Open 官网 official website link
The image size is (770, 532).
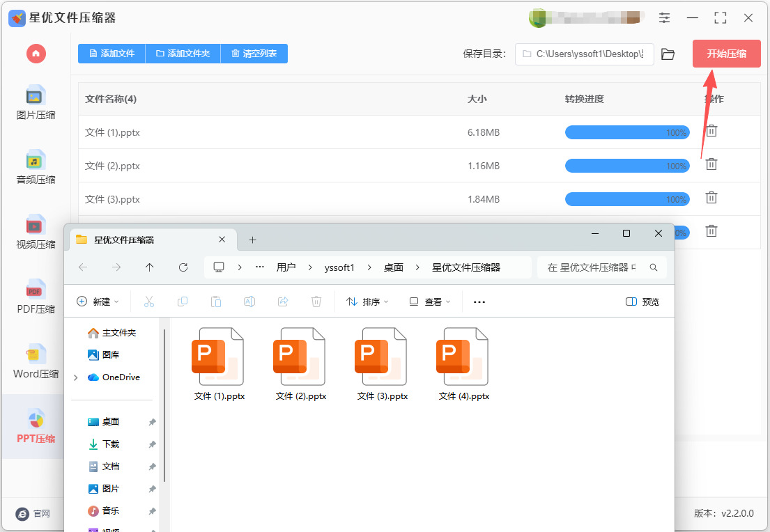(x=33, y=514)
